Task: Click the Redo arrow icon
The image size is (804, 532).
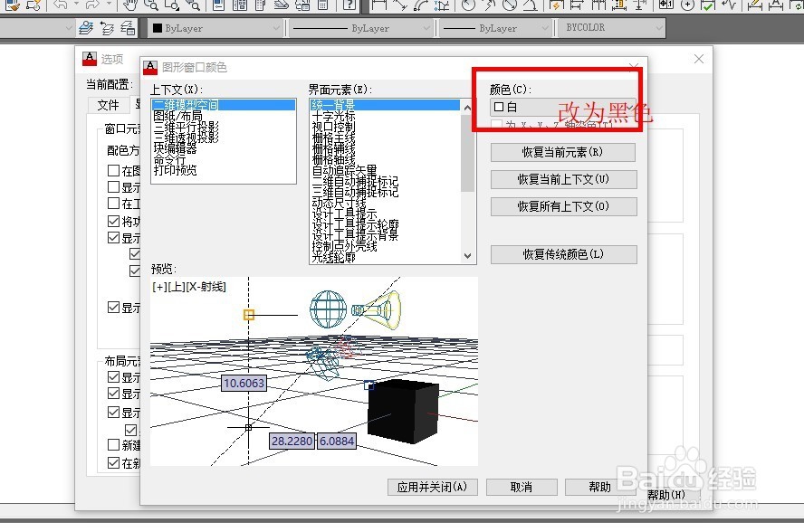Action: 91,6
